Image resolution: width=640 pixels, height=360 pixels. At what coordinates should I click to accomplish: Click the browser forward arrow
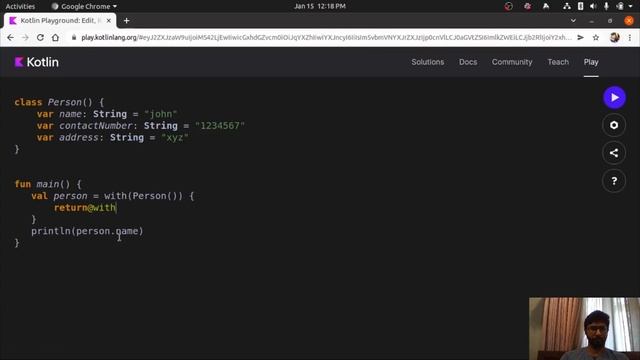point(25,38)
